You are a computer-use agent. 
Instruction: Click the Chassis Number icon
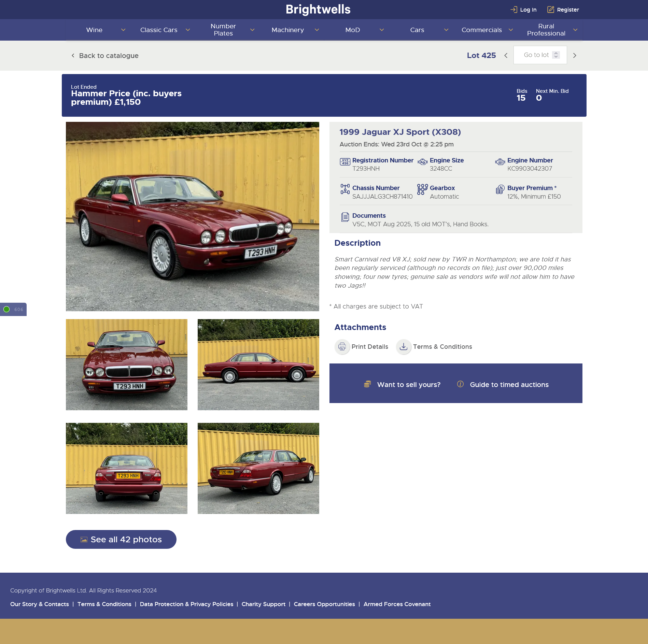pyautogui.click(x=345, y=189)
